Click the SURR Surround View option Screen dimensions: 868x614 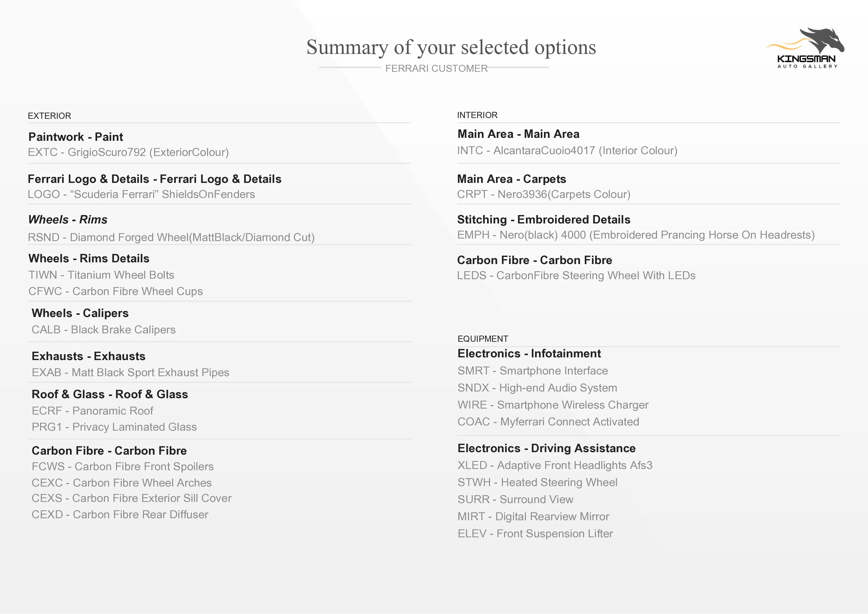click(515, 499)
